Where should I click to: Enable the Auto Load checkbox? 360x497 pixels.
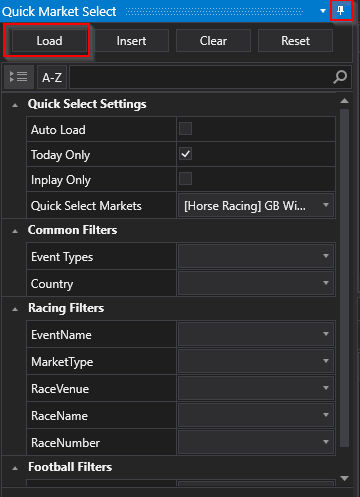(x=185, y=129)
